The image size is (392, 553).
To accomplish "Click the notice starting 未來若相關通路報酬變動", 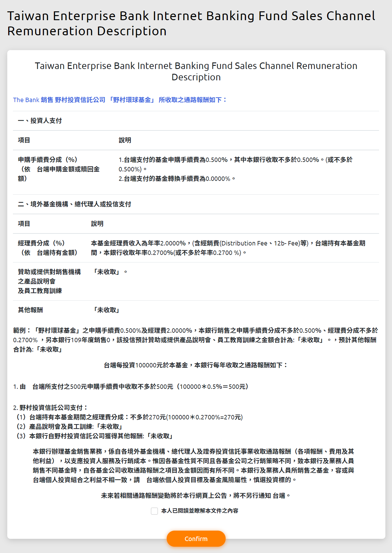I will click(196, 496).
